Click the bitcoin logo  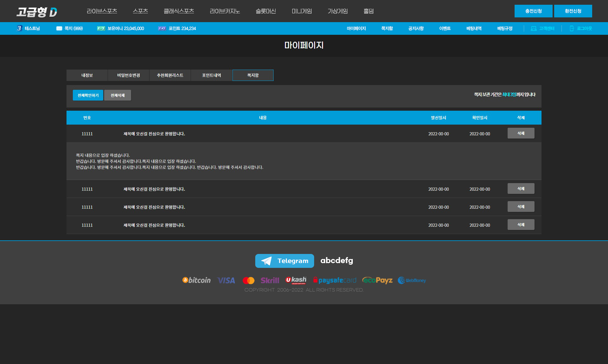196,280
